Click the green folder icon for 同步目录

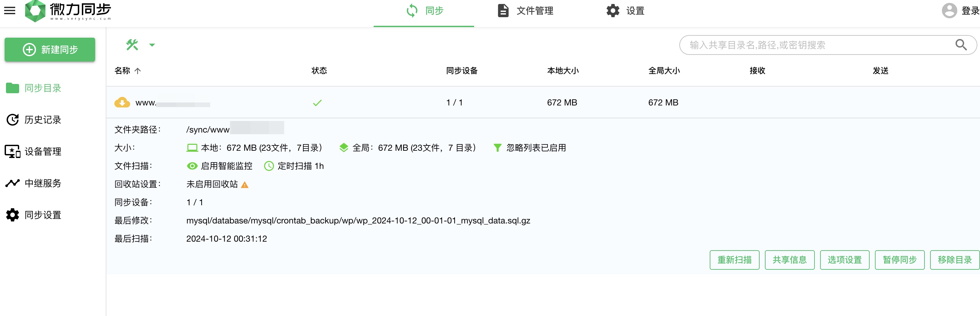click(13, 88)
